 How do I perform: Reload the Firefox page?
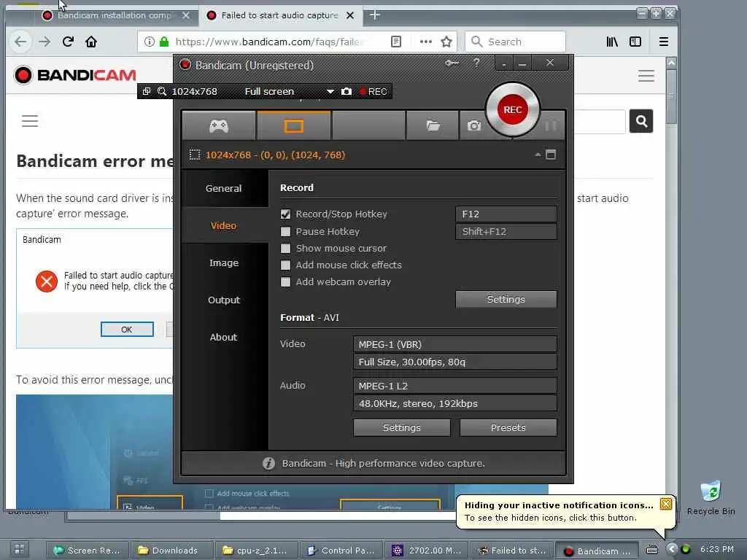click(68, 42)
